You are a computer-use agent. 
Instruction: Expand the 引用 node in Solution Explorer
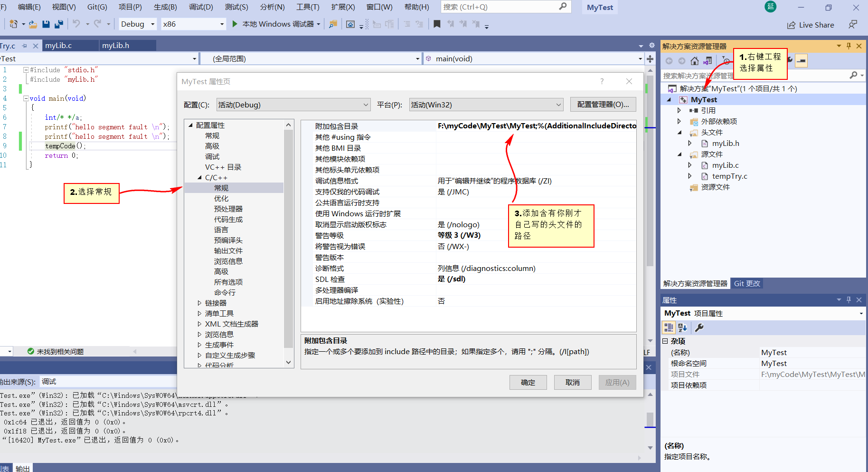679,110
